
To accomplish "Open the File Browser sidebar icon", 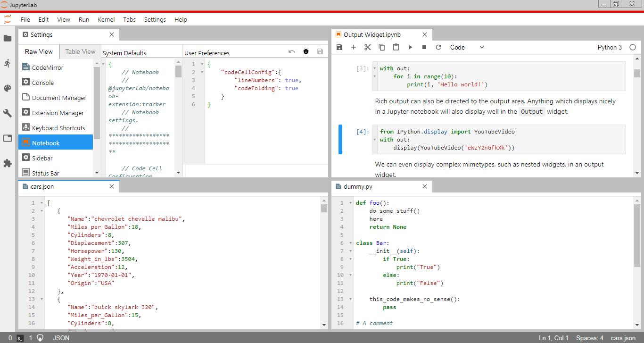I will pos(8,38).
